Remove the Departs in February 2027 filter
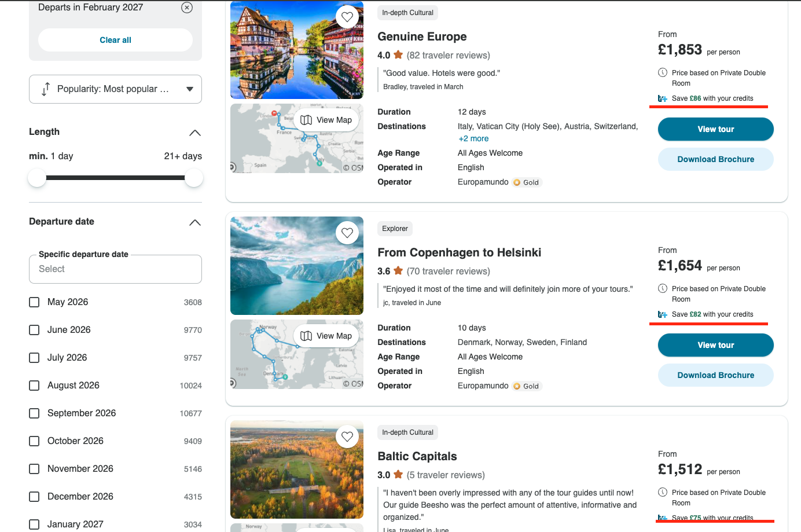Screen dimensions: 801x532 click(187, 8)
